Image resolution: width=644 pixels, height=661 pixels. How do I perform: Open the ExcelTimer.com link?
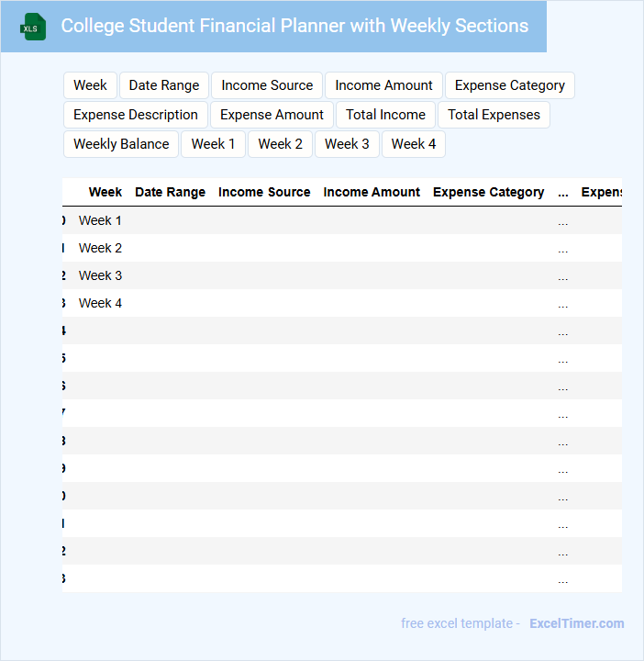tap(576, 623)
